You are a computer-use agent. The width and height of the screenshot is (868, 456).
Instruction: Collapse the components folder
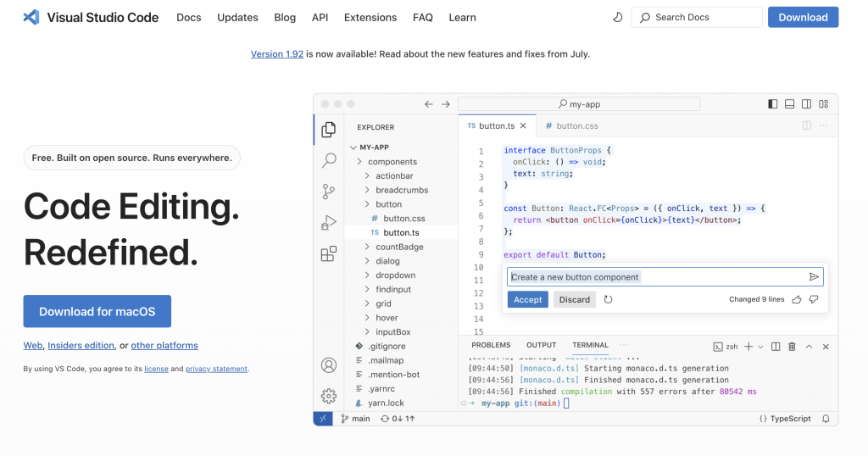click(359, 162)
